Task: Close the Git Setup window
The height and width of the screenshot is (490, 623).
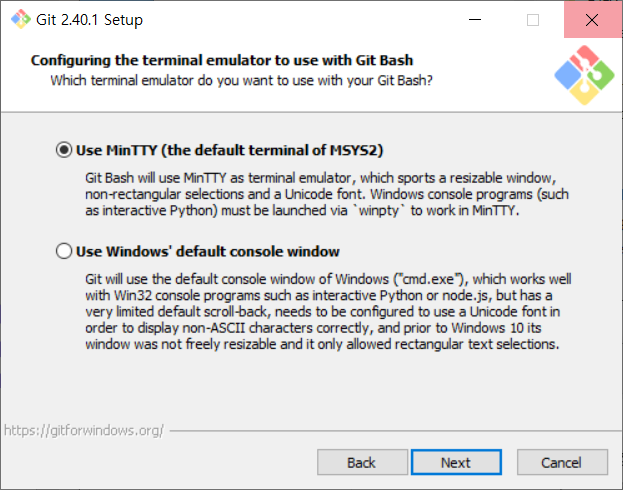Action: (x=592, y=19)
